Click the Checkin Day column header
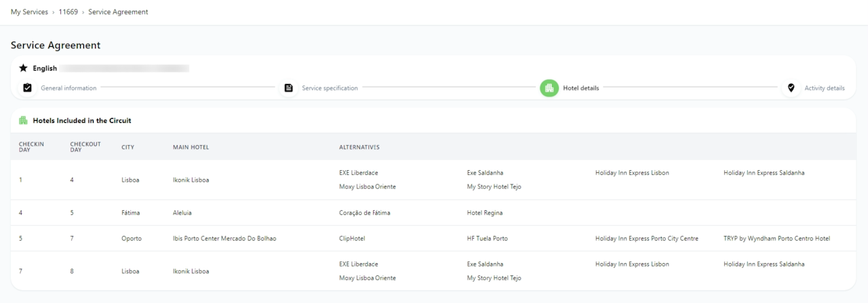The image size is (868, 303). coord(31,147)
